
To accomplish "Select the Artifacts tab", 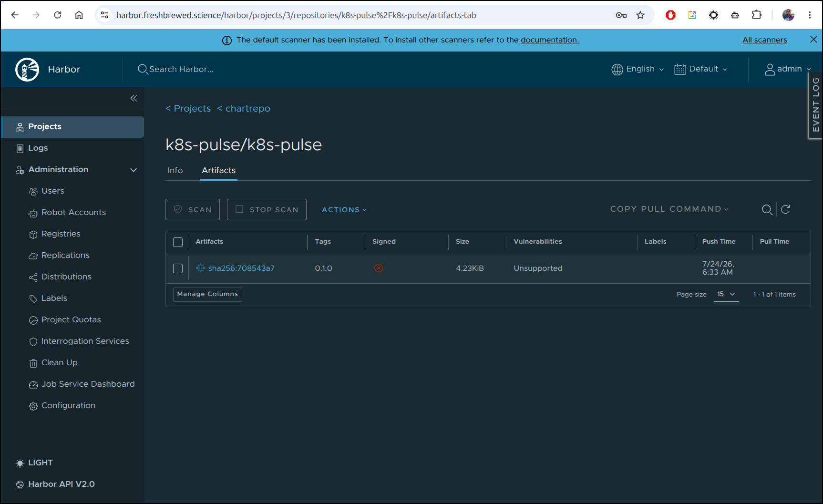I will pos(219,171).
